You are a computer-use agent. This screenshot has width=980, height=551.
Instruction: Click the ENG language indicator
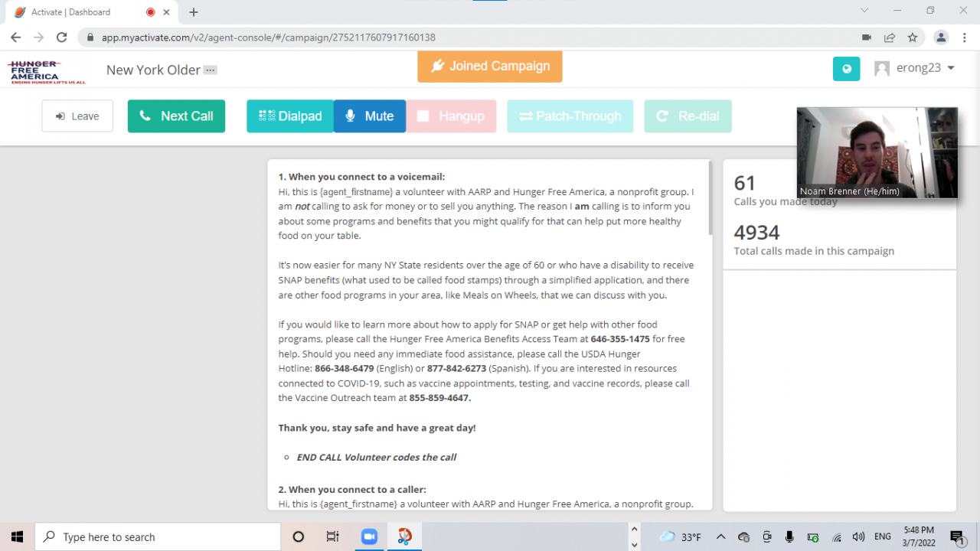883,537
